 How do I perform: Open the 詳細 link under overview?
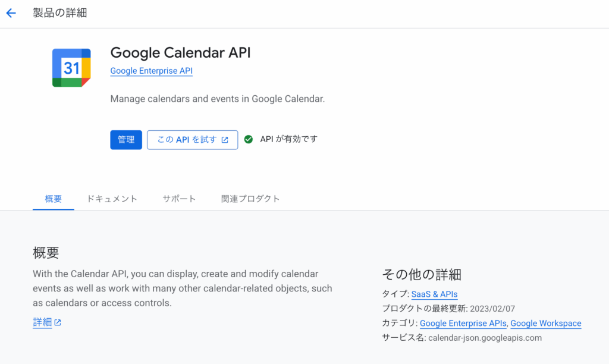point(42,322)
